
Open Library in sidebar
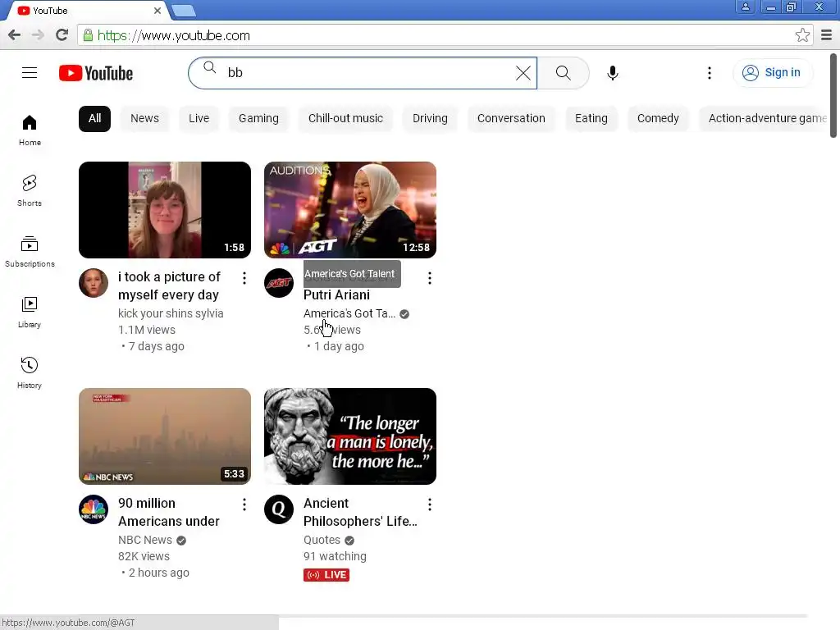click(30, 312)
